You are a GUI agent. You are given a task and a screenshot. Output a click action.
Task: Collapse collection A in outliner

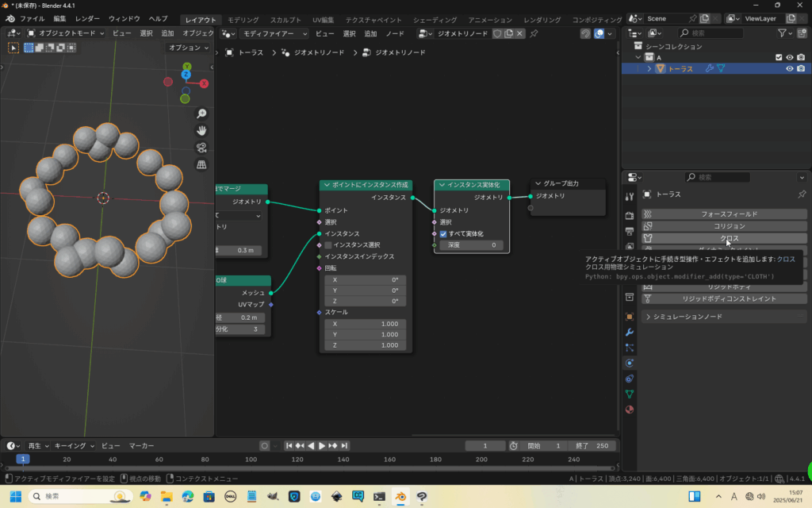click(x=638, y=57)
